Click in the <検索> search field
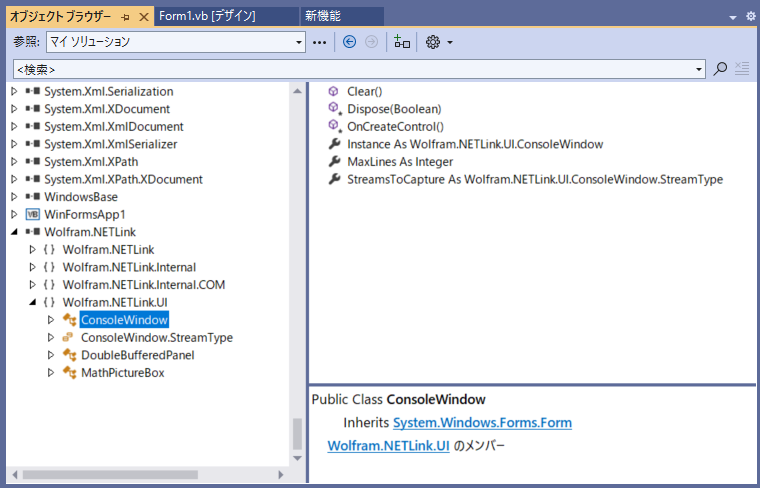The image size is (760, 488). [353, 69]
